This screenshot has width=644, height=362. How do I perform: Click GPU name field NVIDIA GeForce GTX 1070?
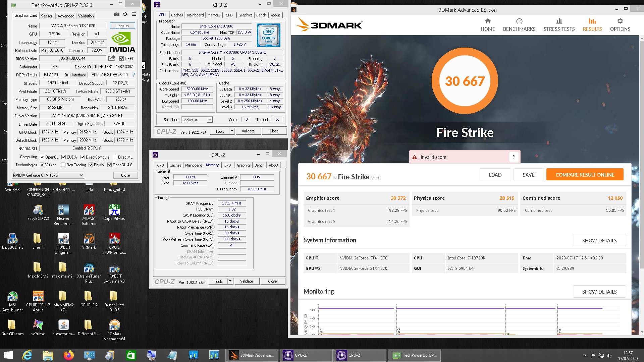[x=73, y=26]
